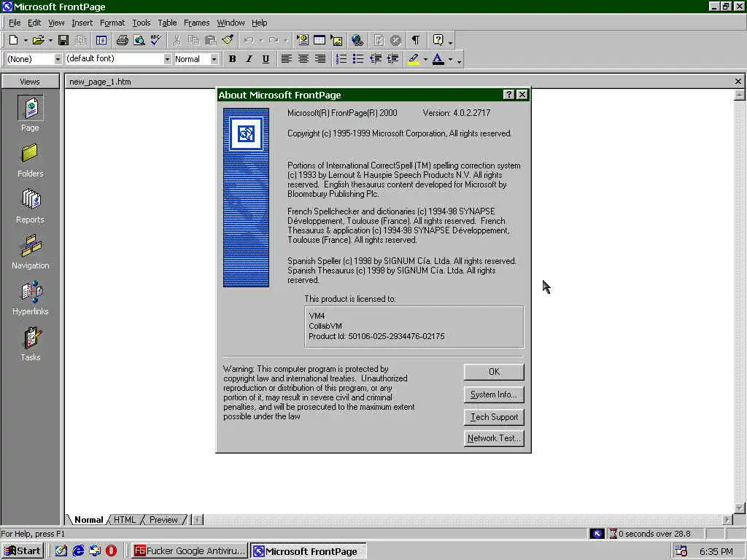747x560 pixels.
Task: Open the Format menu
Action: click(x=112, y=23)
